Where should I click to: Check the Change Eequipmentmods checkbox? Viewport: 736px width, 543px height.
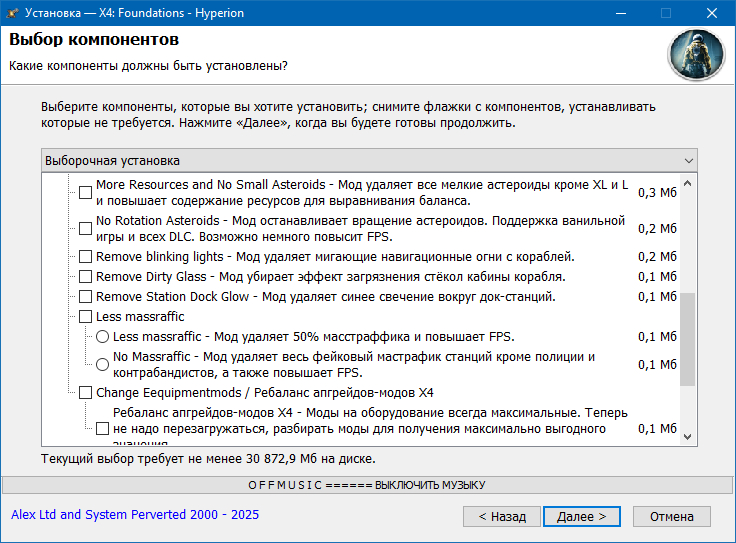tap(85, 393)
